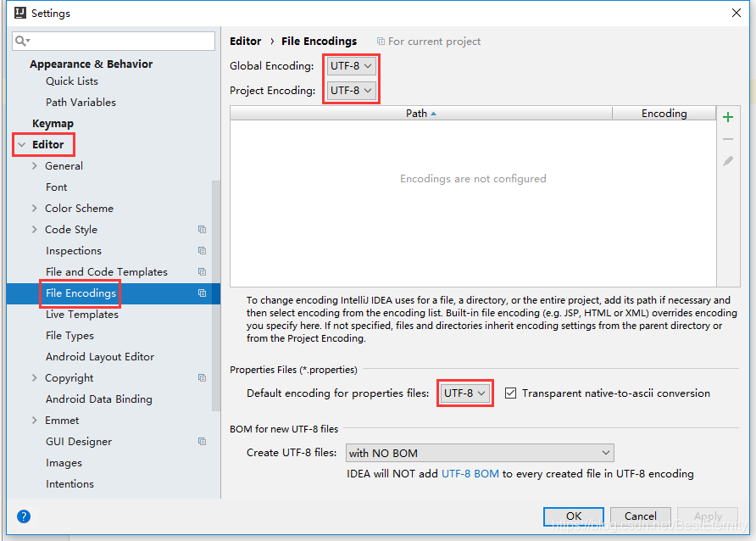Image resolution: width=756 pixels, height=541 pixels.
Task: Click the Apply button
Action: coord(708,516)
